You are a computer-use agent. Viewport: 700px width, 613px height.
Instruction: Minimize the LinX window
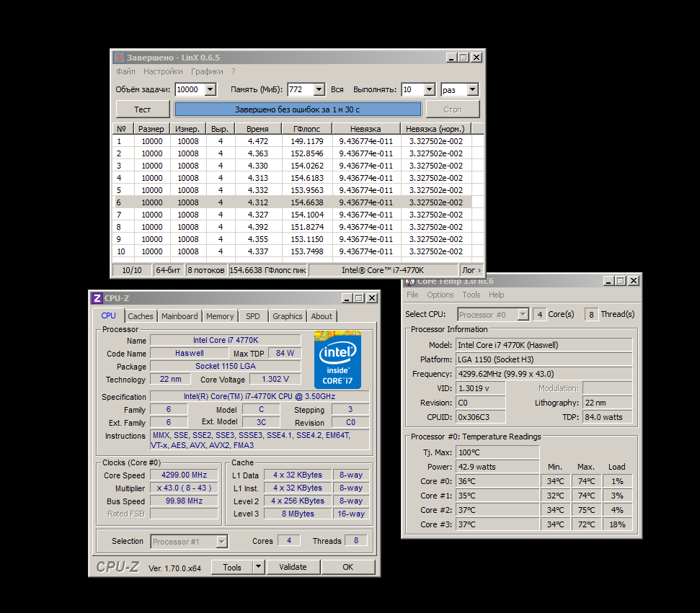pos(452,58)
